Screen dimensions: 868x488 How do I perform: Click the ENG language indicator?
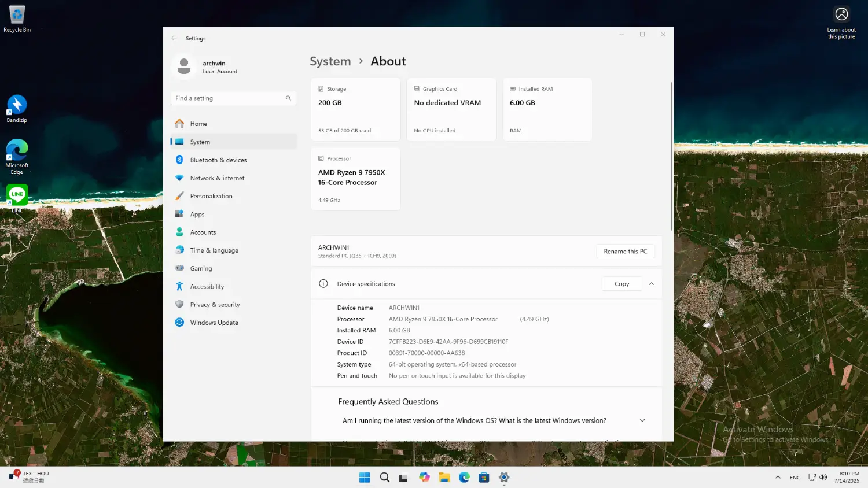point(795,478)
